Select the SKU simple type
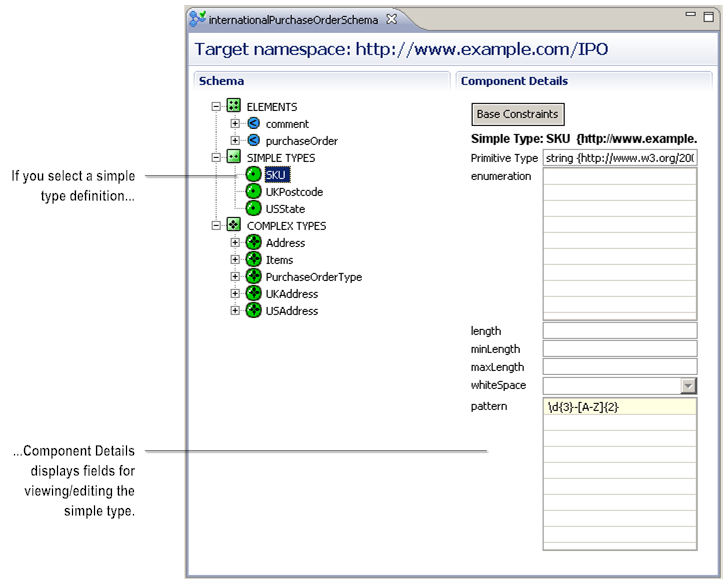727x584 pixels. point(276,175)
